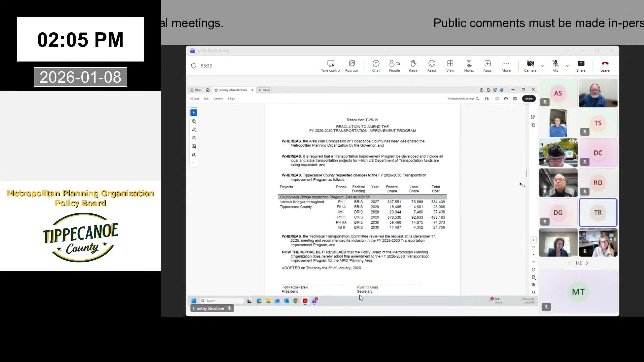Switch to the E-Sign tab in Acrobat
Viewport: 644px width, 362px height.
231,99
